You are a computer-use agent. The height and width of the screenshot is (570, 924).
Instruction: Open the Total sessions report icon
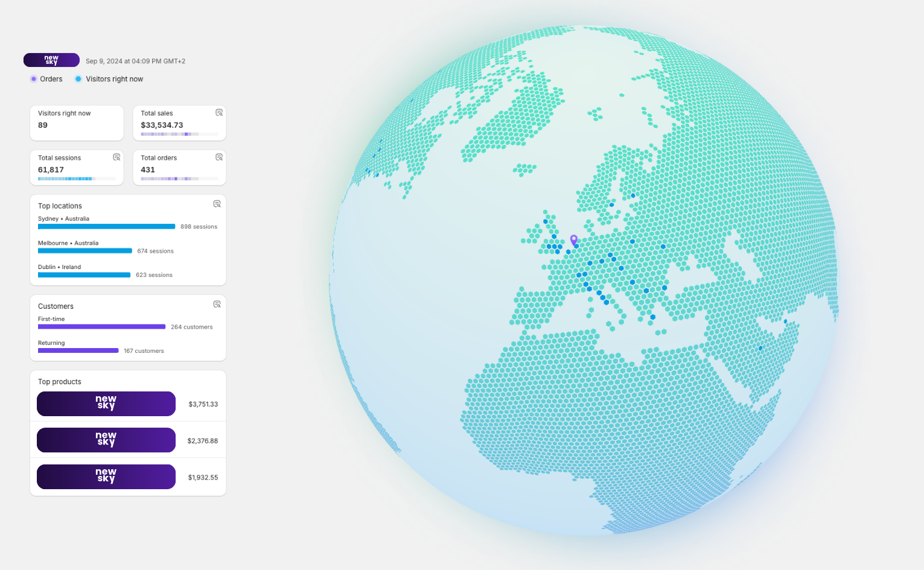click(x=116, y=157)
